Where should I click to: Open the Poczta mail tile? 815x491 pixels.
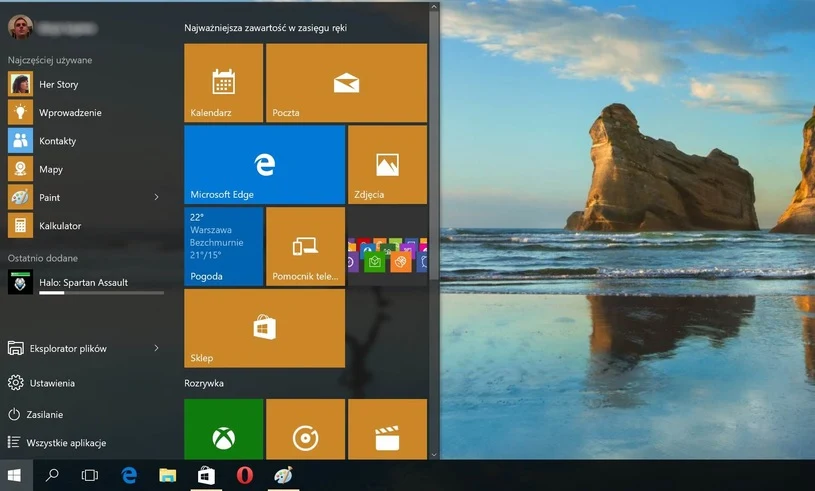pyautogui.click(x=347, y=83)
